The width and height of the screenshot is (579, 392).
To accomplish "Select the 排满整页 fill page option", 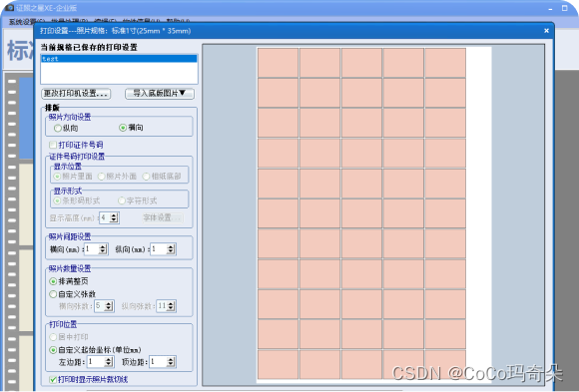I will coord(53,281).
